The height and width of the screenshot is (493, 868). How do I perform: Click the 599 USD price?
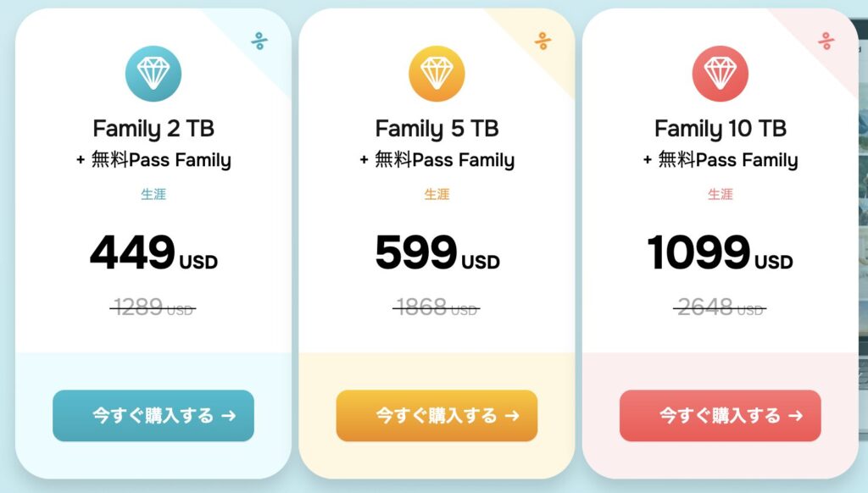(437, 253)
